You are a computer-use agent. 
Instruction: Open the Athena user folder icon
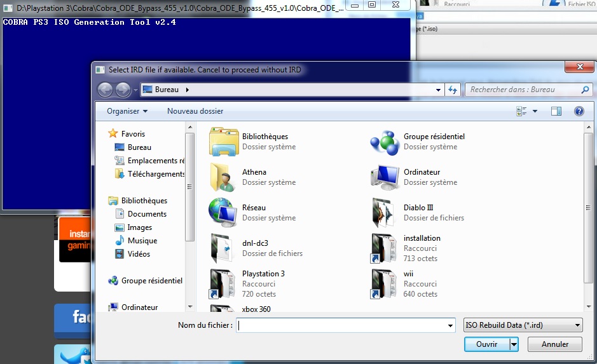click(221, 177)
